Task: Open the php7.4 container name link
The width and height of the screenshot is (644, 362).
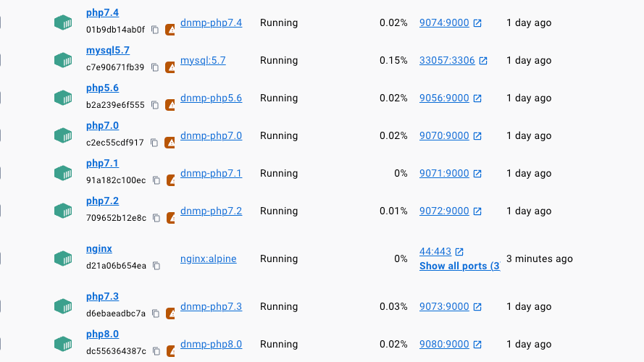Action: [102, 13]
